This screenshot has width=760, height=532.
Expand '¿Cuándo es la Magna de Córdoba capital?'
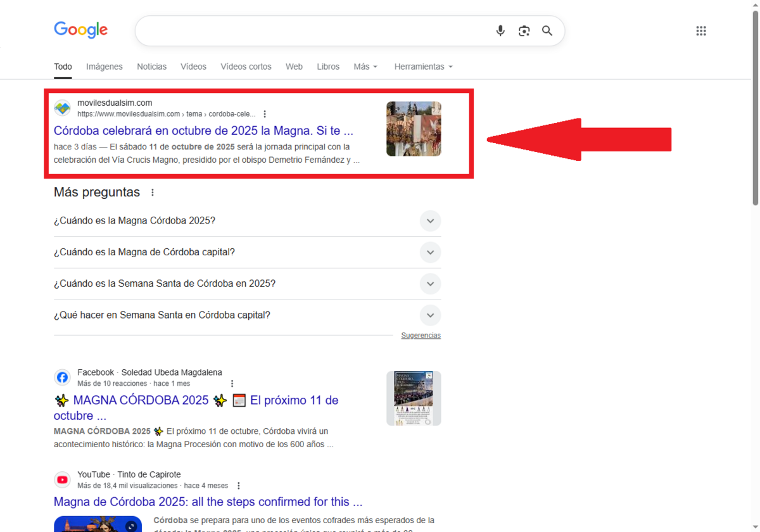(247, 252)
